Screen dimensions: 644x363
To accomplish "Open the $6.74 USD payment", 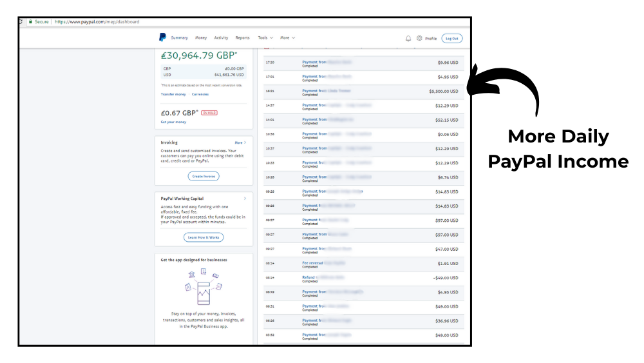I will pos(363,178).
